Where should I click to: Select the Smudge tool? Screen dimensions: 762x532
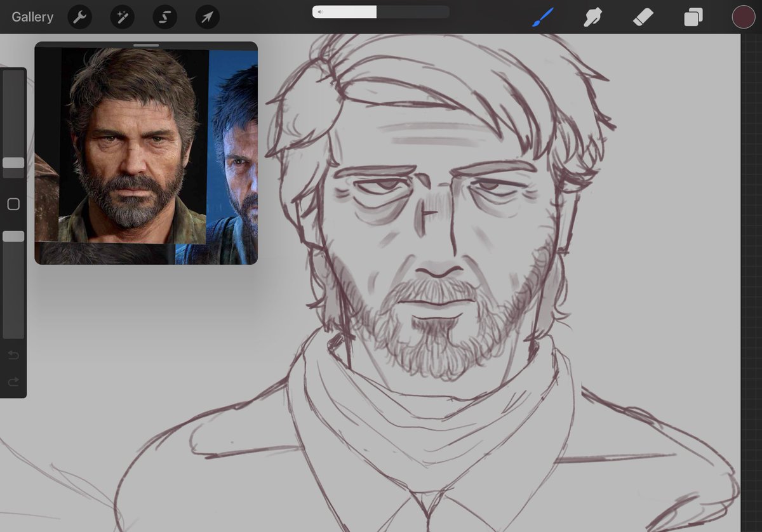point(593,17)
